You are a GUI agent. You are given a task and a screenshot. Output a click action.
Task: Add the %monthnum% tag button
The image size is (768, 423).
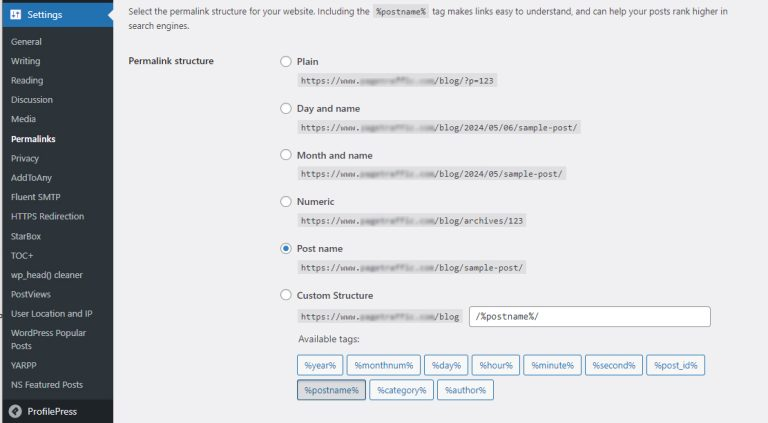point(382,366)
